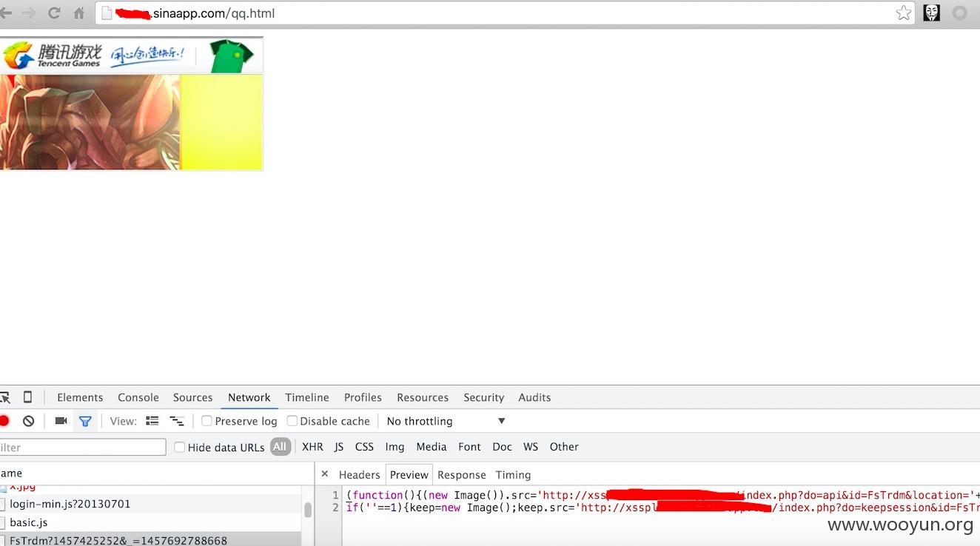The height and width of the screenshot is (546, 980).
Task: Stop recording the network log
Action: [4, 421]
